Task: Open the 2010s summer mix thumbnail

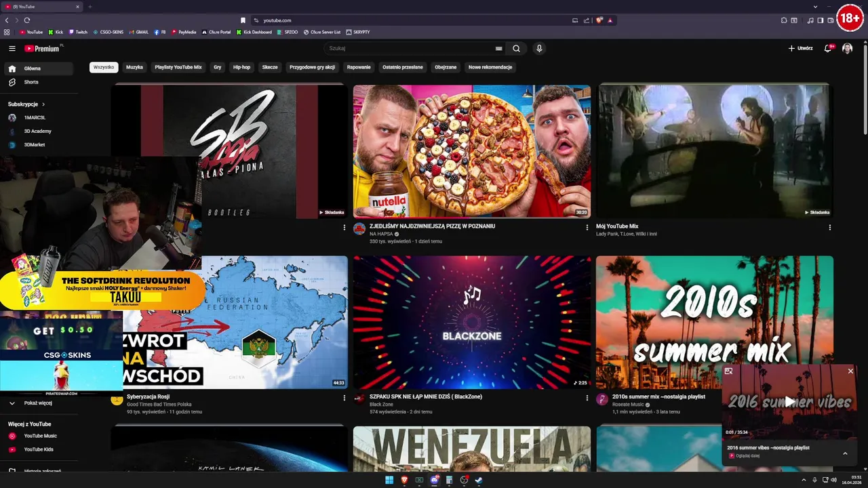Action: click(714, 322)
